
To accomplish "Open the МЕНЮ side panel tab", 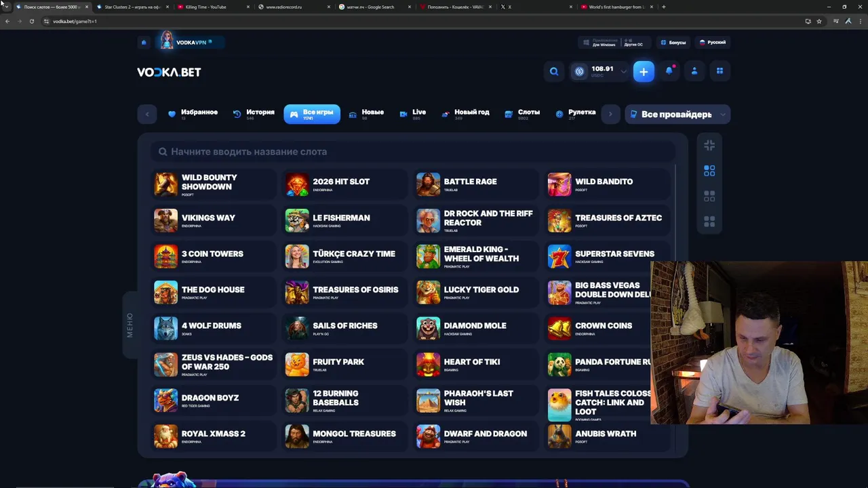I will [x=130, y=325].
